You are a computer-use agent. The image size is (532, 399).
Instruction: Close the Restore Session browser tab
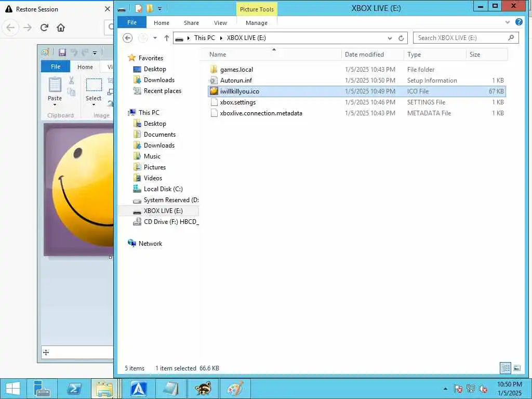[x=107, y=9]
